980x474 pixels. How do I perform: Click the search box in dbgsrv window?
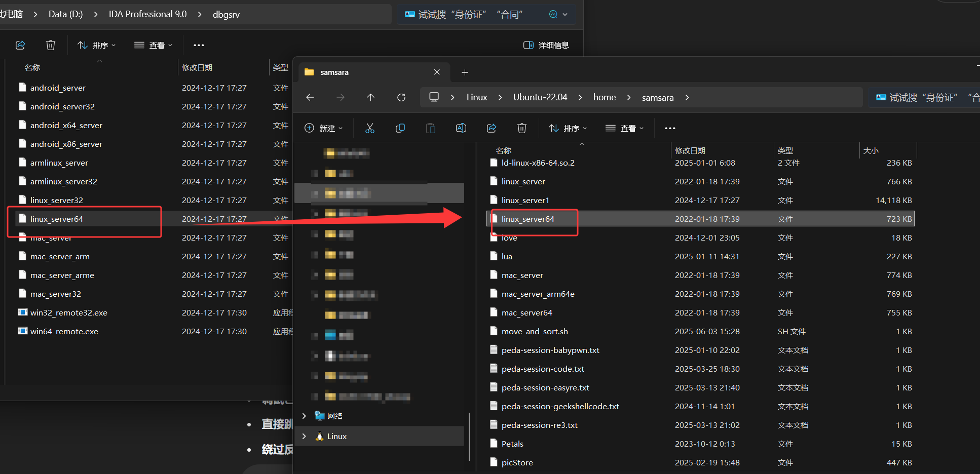click(486, 14)
